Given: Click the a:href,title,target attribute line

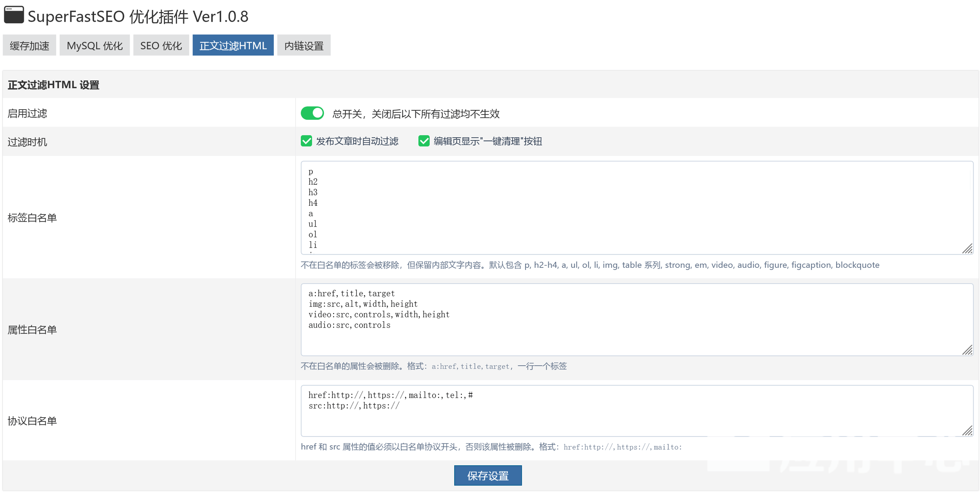Looking at the screenshot, I should tap(351, 293).
